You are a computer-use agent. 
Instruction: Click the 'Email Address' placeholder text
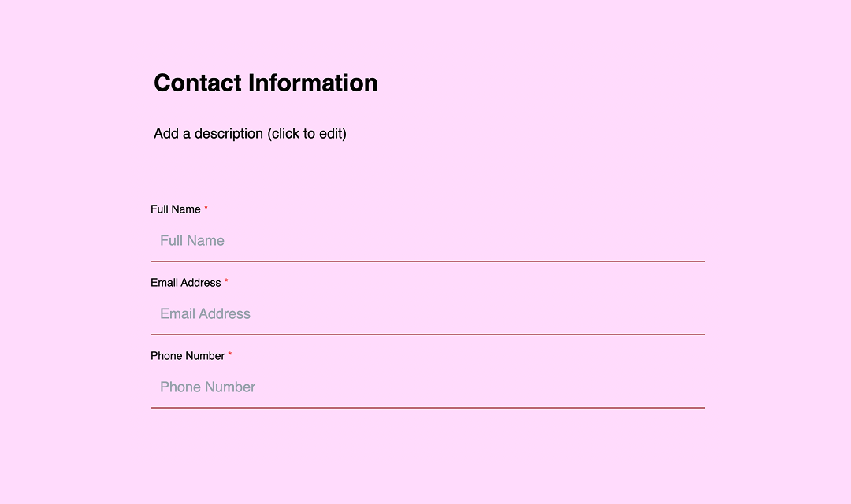pyautogui.click(x=205, y=314)
